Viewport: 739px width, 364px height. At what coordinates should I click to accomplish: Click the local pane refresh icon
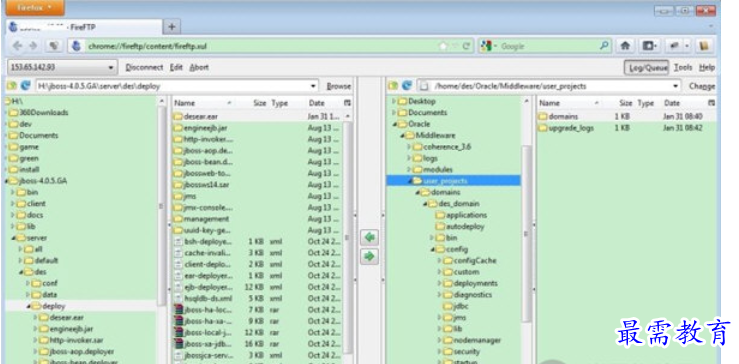[x=26, y=86]
